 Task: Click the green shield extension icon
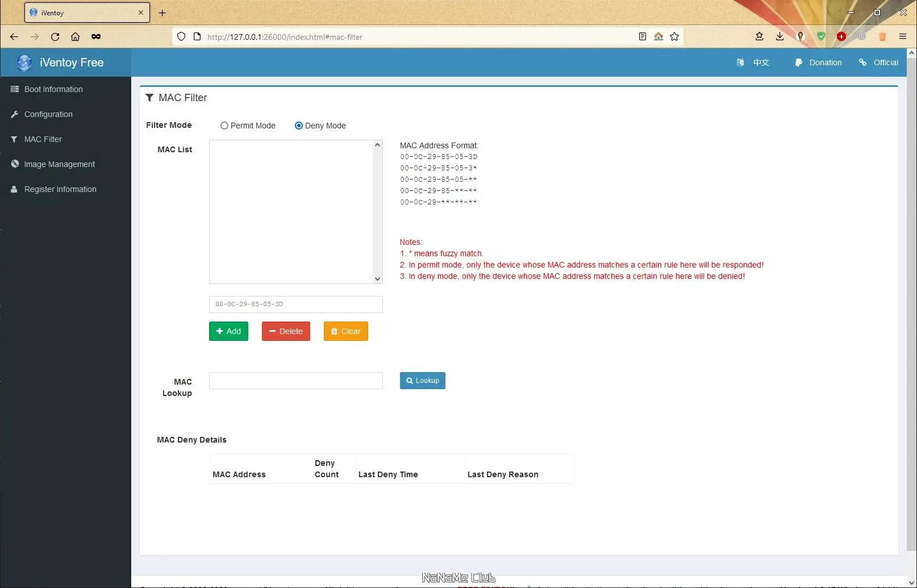(821, 37)
